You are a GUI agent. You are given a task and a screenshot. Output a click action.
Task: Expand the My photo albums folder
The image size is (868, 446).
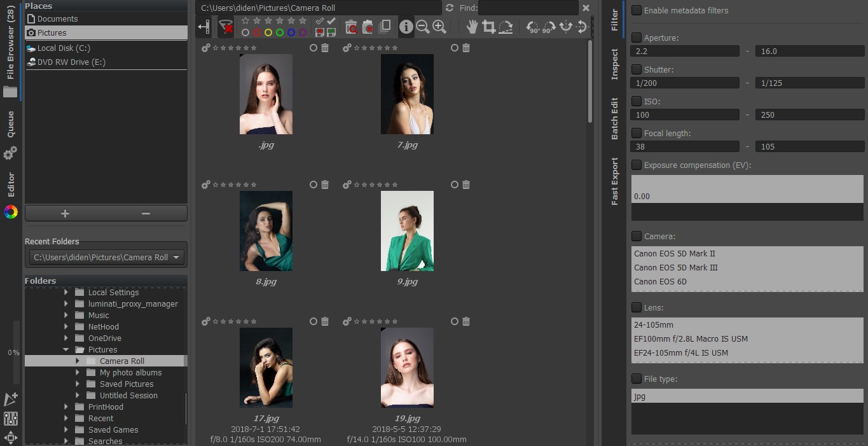(78, 372)
